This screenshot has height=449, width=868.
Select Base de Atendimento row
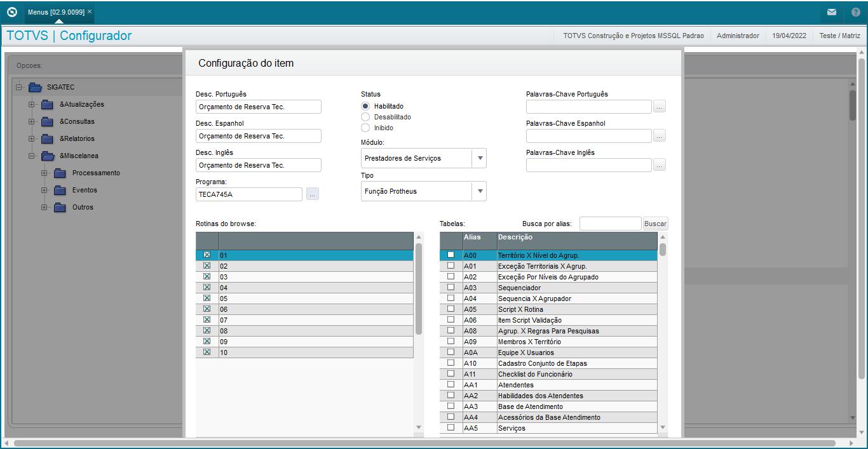click(x=549, y=406)
